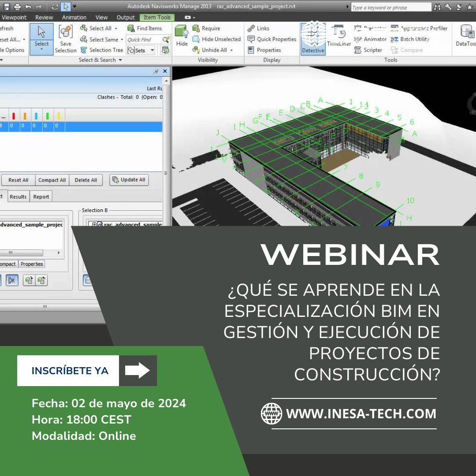This screenshot has height=476, width=476.
Task: Click the use current selection button in Selection A
Action: point(29,280)
